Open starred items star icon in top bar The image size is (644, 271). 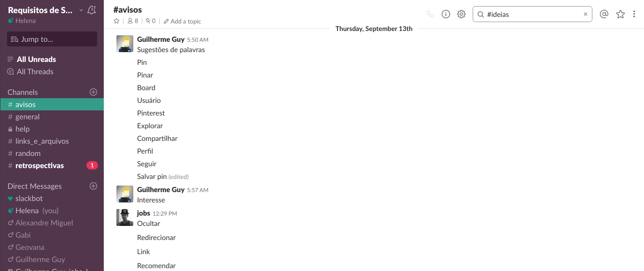pos(621,14)
